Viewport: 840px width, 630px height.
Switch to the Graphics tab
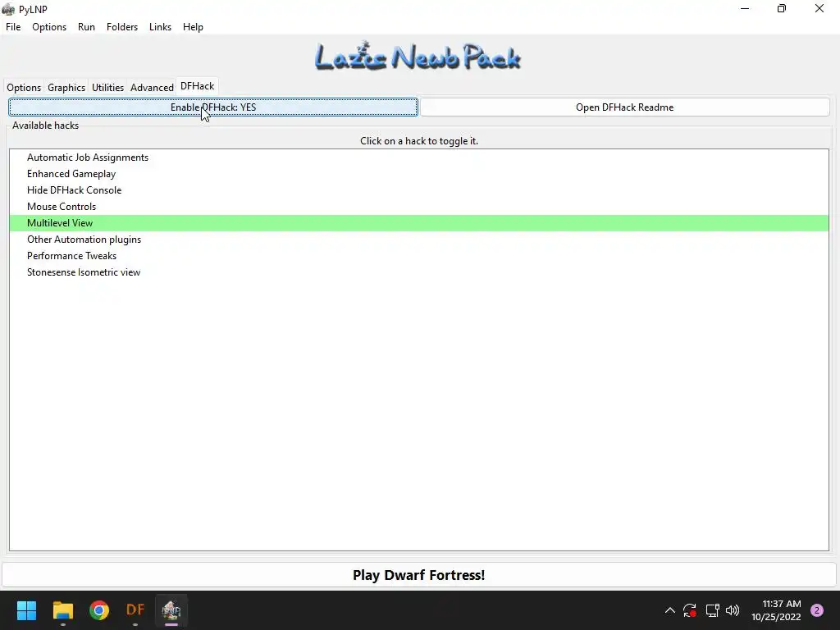click(x=66, y=87)
